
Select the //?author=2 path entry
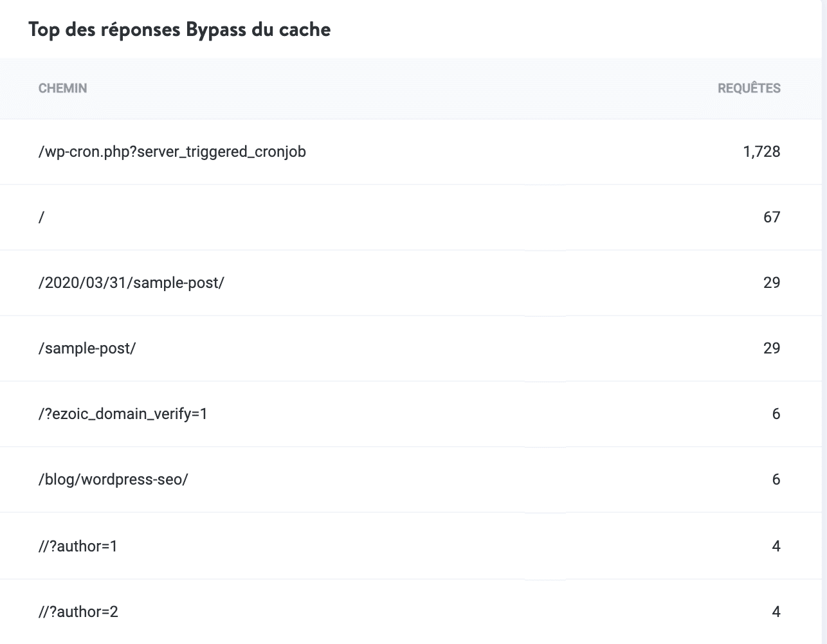tap(78, 611)
